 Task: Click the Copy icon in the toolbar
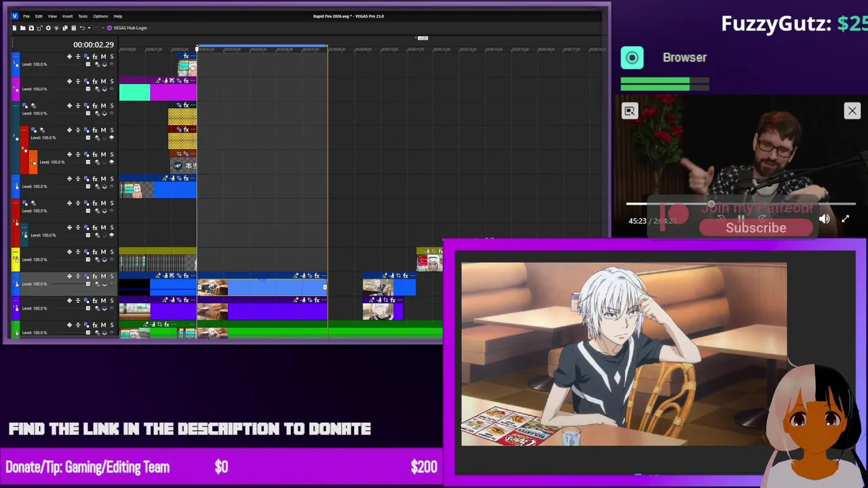[65, 28]
